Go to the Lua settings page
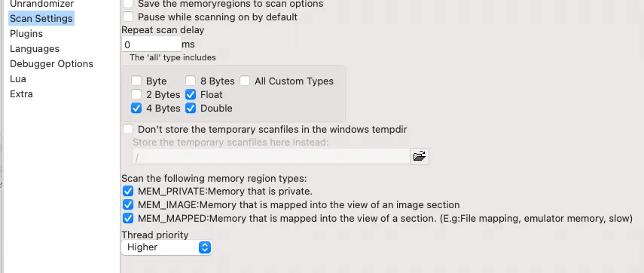The height and width of the screenshot is (273, 644). 18,79
